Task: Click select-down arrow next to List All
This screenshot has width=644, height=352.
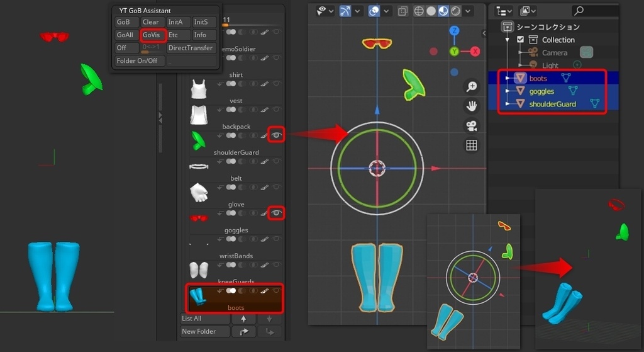Action: point(269,319)
